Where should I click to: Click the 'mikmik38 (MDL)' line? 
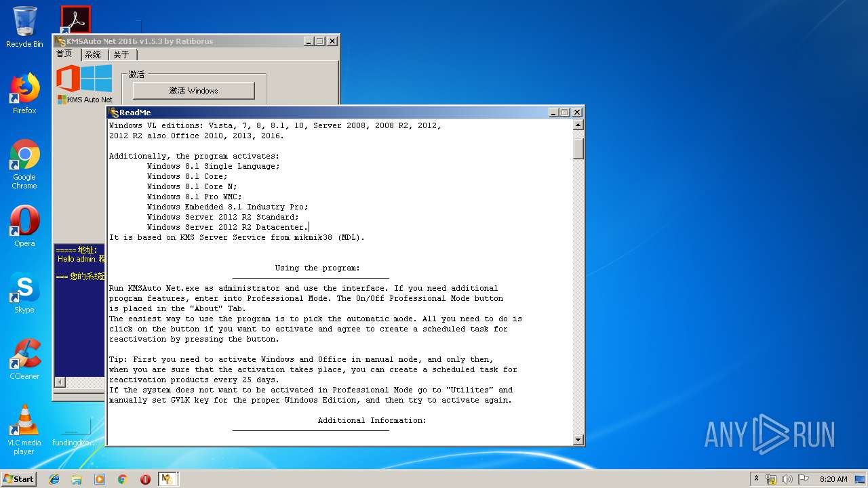[237, 237]
